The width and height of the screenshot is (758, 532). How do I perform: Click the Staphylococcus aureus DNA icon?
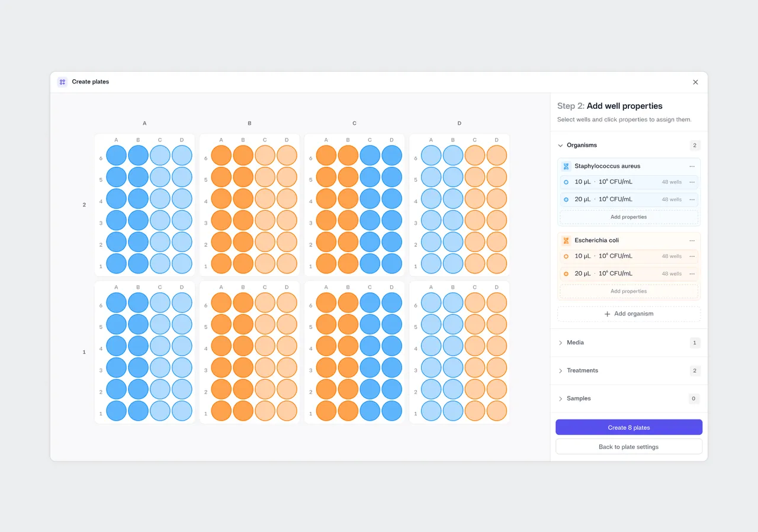pyautogui.click(x=566, y=166)
